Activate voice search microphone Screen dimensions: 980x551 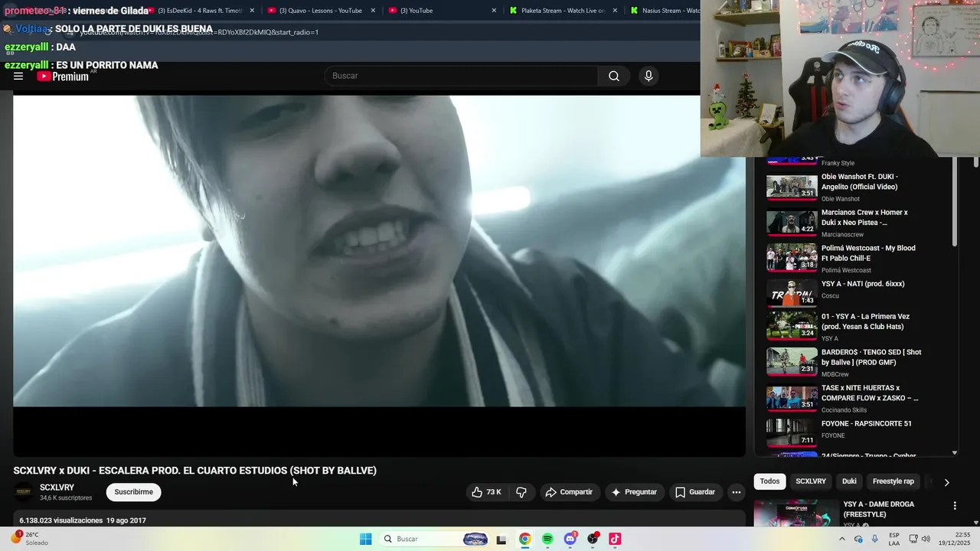pos(648,76)
